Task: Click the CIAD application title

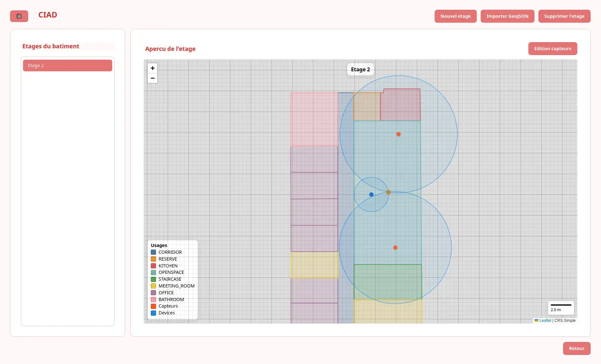Action: coord(48,15)
